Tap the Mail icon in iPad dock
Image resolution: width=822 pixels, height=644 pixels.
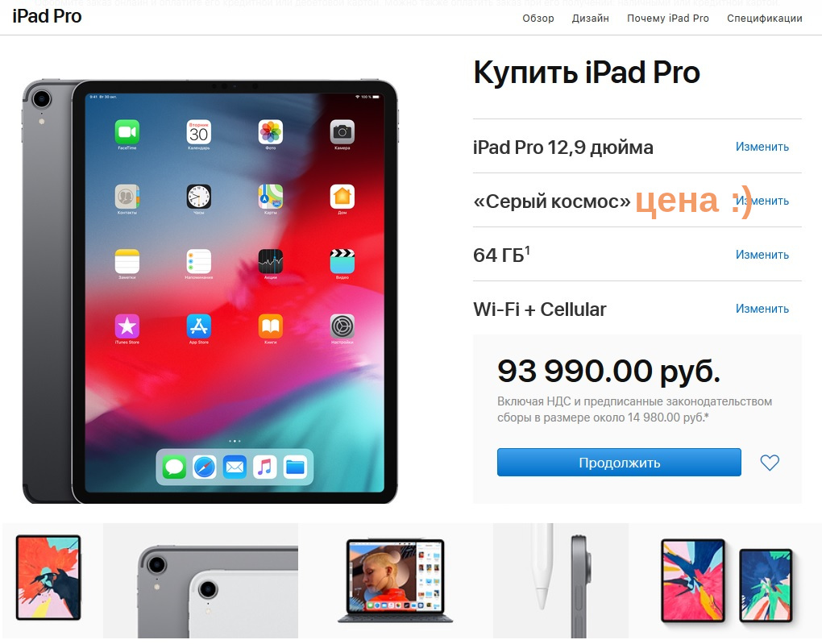click(235, 467)
